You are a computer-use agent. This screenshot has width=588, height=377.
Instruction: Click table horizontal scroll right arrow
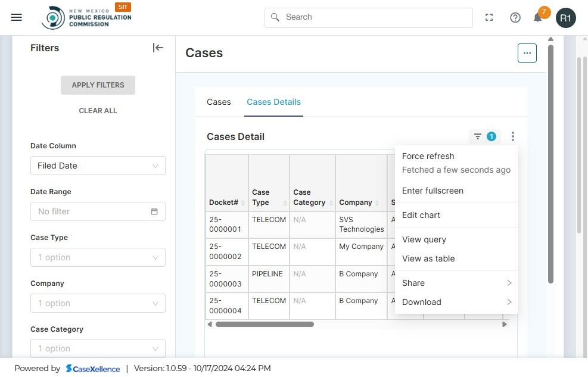click(x=505, y=324)
